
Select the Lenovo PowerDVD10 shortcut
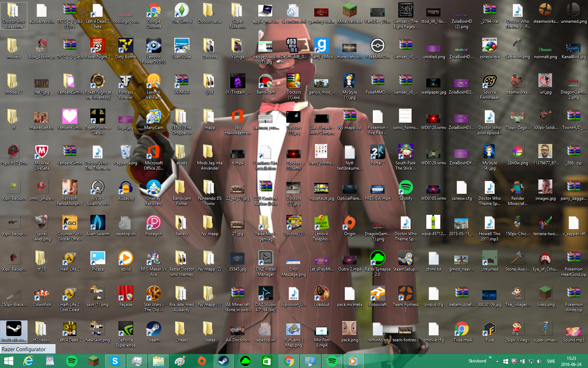pos(154,51)
